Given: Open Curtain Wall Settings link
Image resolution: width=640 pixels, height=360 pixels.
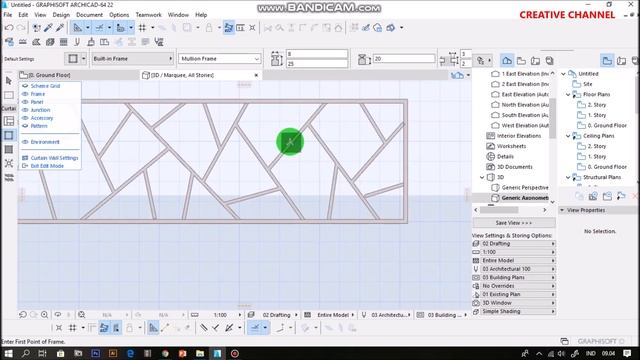Looking at the screenshot, I should pyautogui.click(x=54, y=158).
